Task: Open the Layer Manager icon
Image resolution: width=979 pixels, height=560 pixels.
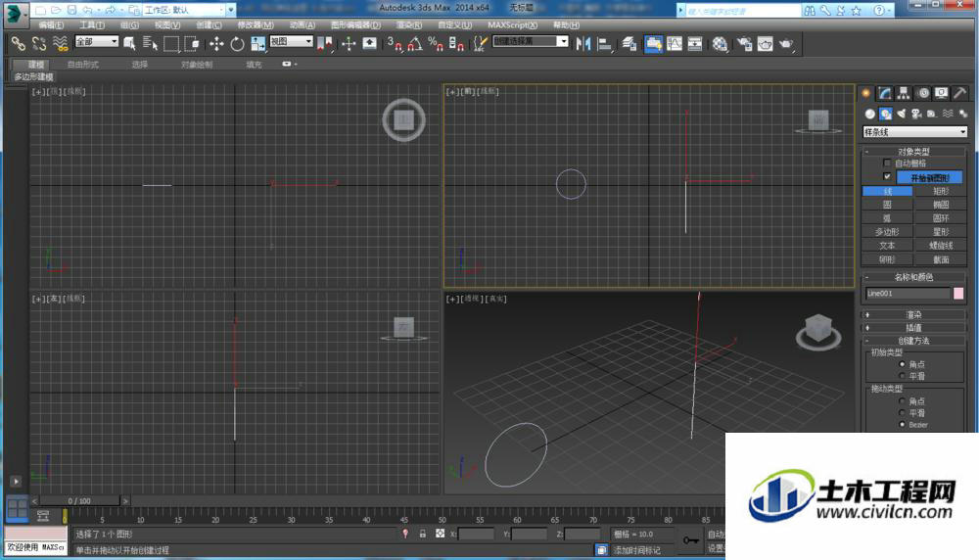Action: (629, 43)
